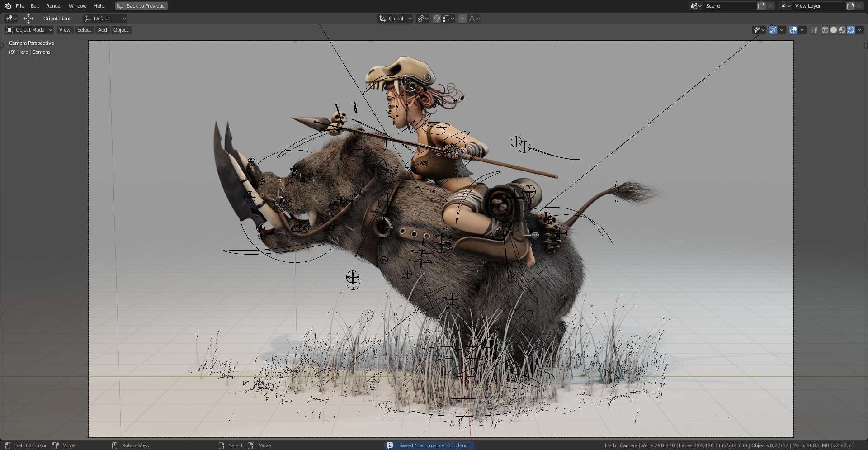Toggle X-ray mode icon
Viewport: 868px width, 450px height.
pyautogui.click(x=813, y=30)
